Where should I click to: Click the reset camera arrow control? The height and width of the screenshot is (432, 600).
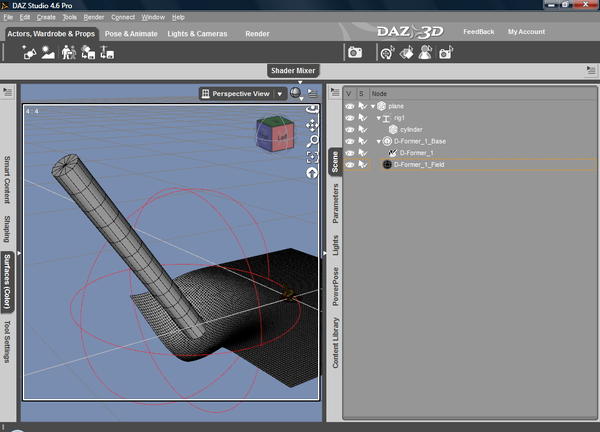click(x=312, y=173)
